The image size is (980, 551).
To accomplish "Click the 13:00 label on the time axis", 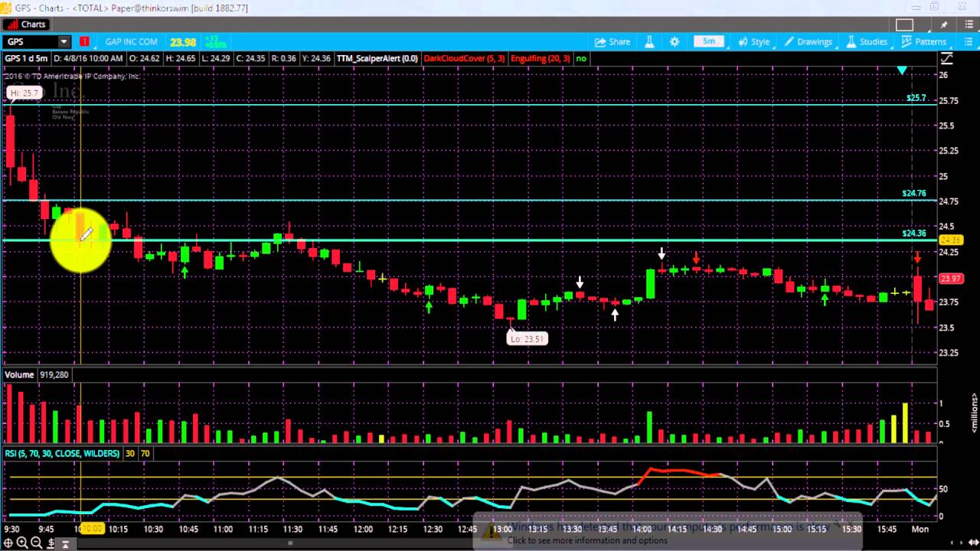I will [502, 529].
